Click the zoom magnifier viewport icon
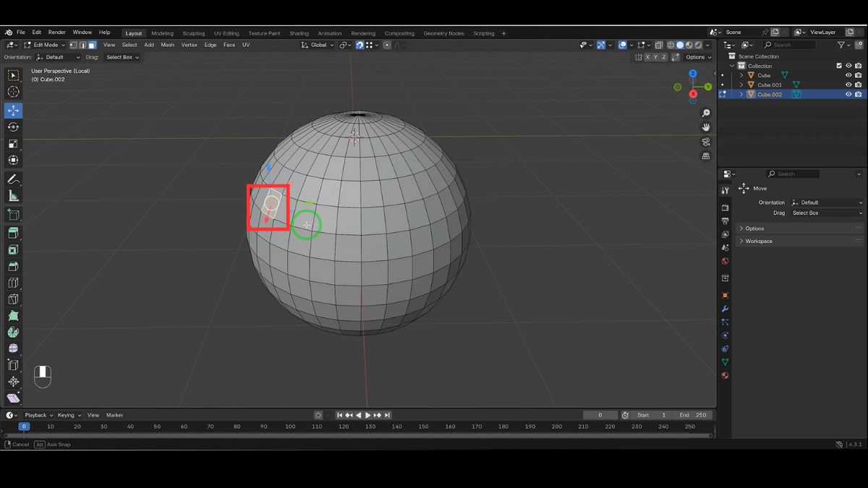868x488 pixels. [706, 114]
